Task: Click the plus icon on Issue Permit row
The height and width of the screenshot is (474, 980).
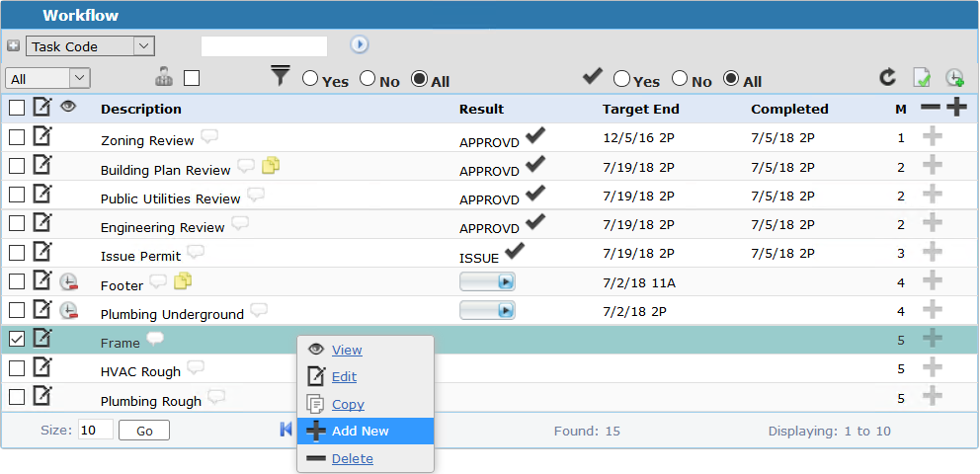Action: pyautogui.click(x=932, y=253)
